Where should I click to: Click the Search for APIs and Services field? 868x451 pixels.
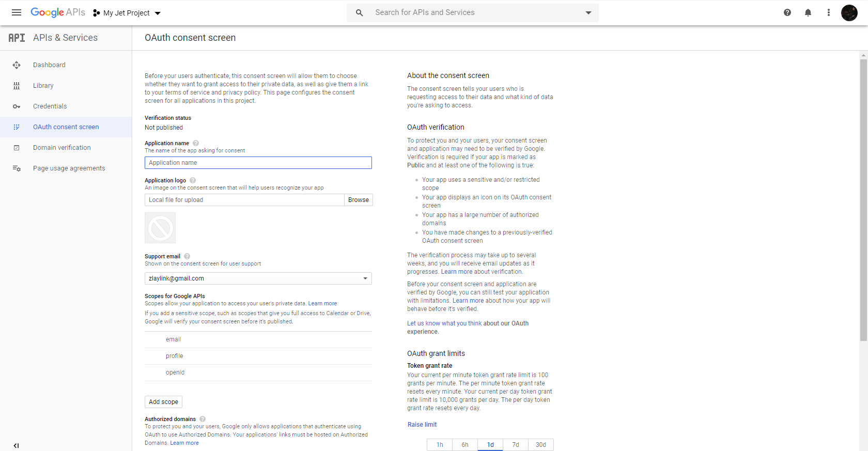pyautogui.click(x=473, y=13)
